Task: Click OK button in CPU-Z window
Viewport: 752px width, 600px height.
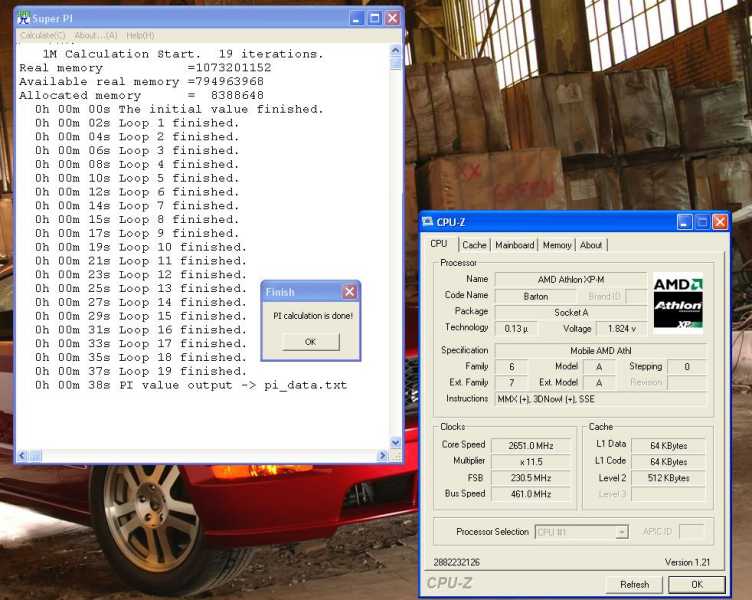Action: click(696, 585)
